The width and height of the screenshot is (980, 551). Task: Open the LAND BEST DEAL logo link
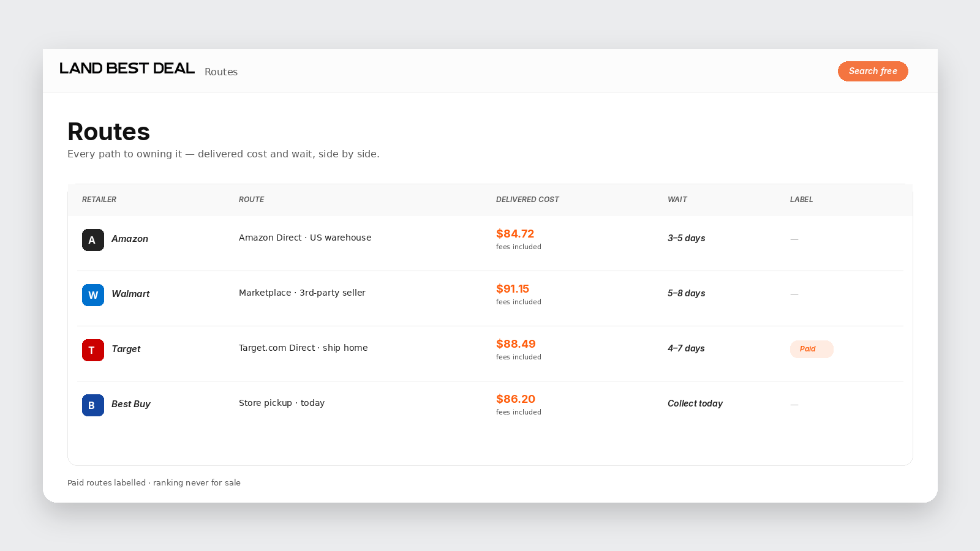click(127, 69)
